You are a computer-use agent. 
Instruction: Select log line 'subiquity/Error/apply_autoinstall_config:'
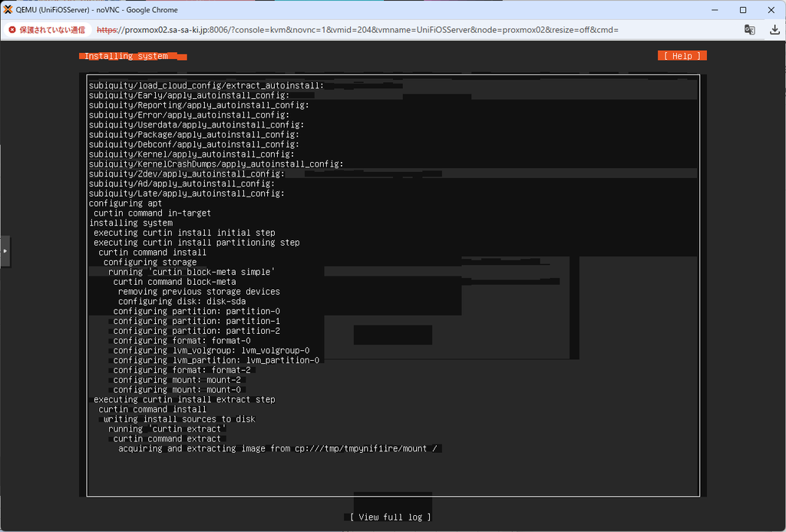189,115
